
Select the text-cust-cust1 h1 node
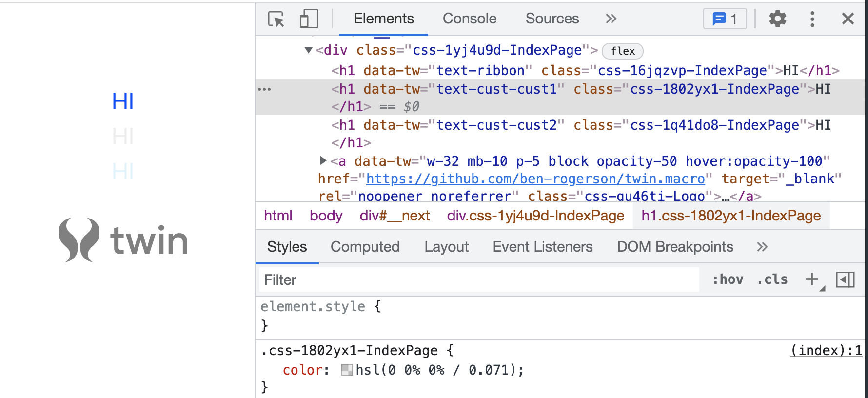[560, 98]
